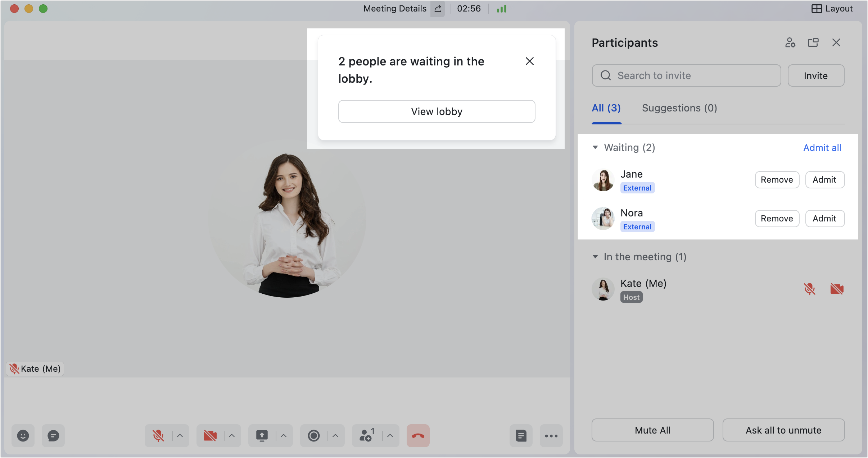
Task: Click the Search to invite field
Action: (x=685, y=75)
